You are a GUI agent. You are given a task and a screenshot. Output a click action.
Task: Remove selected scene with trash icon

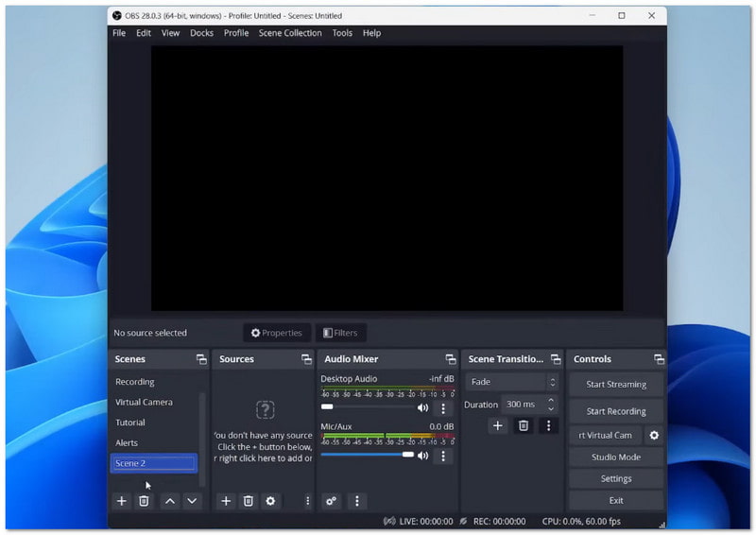[144, 501]
